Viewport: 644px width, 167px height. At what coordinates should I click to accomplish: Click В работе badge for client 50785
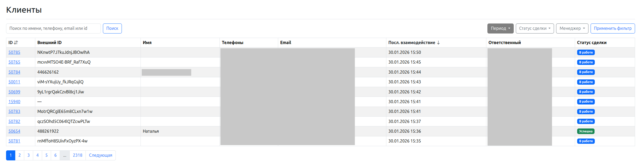point(586,53)
